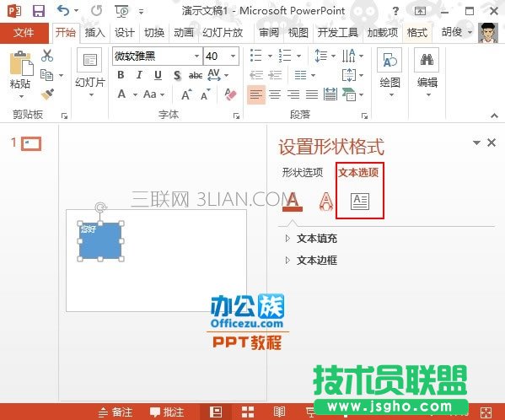This screenshot has width=505, height=420.
Task: Align text right
Action: click(293, 94)
